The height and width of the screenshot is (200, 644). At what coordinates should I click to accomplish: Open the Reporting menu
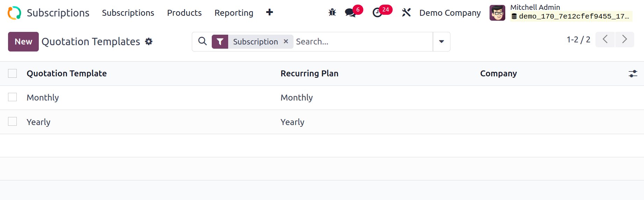point(234,13)
